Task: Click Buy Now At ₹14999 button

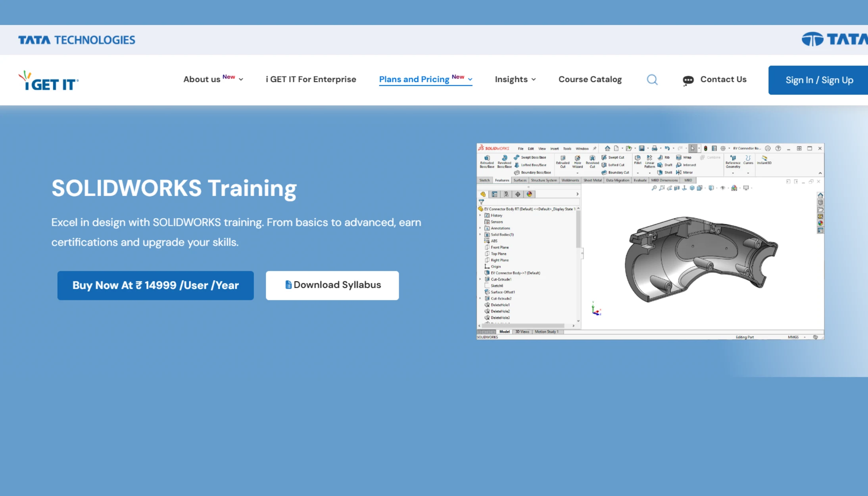Action: click(x=156, y=285)
